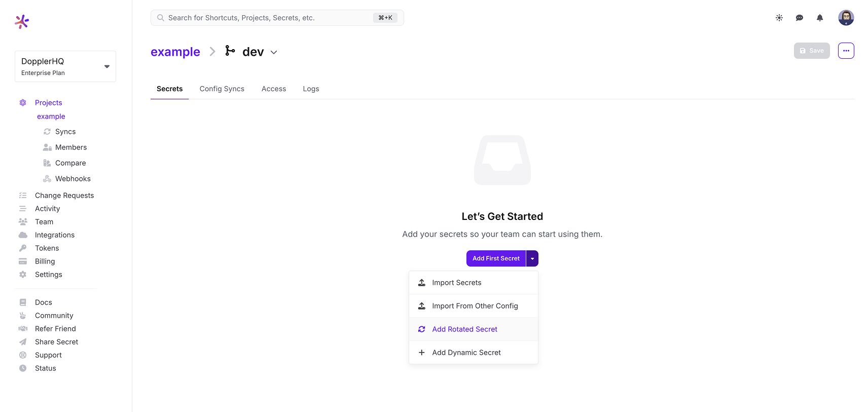Open Members under example project
The image size is (868, 412).
(x=71, y=147)
